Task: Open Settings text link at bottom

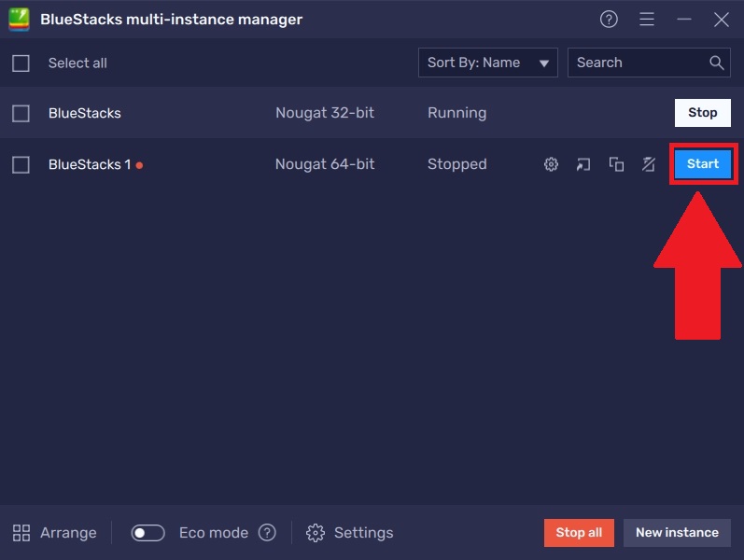Action: [363, 533]
